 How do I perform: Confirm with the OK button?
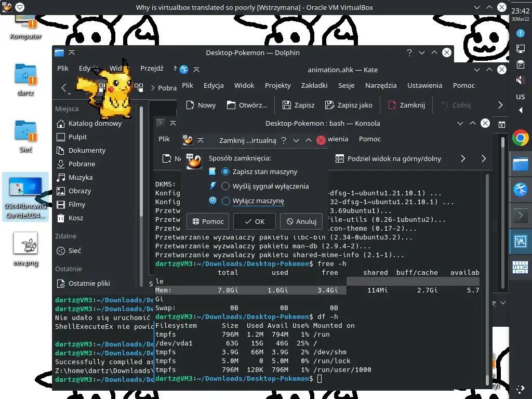pyautogui.click(x=255, y=221)
